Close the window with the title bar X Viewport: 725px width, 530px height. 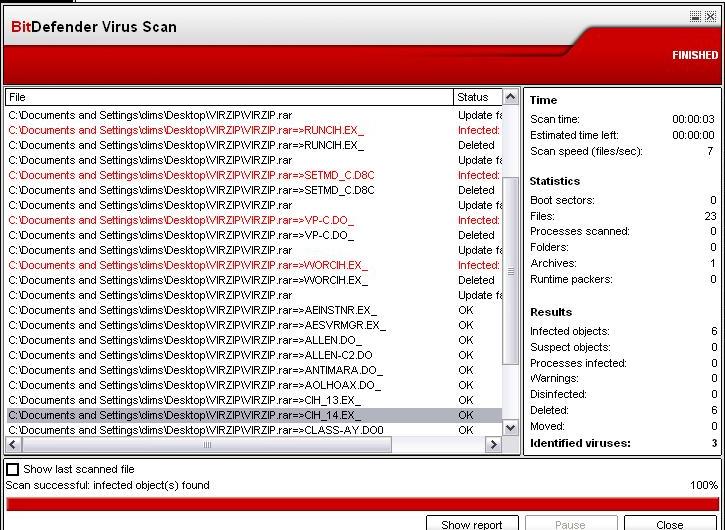[x=711, y=17]
